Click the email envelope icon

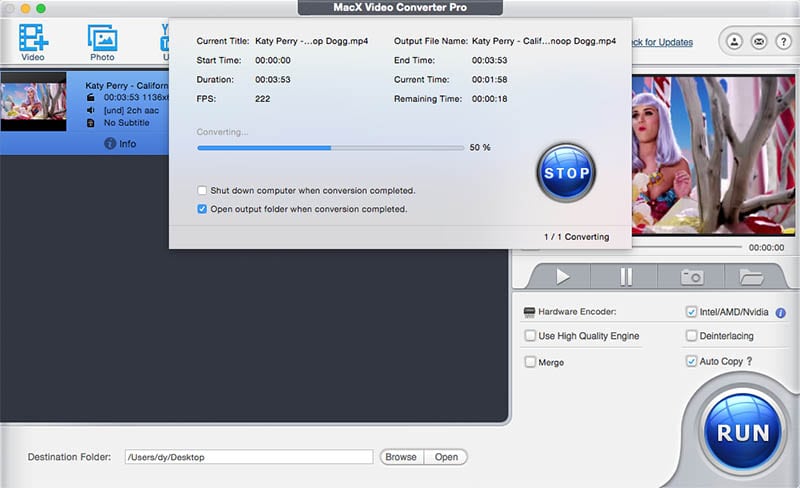click(x=759, y=41)
